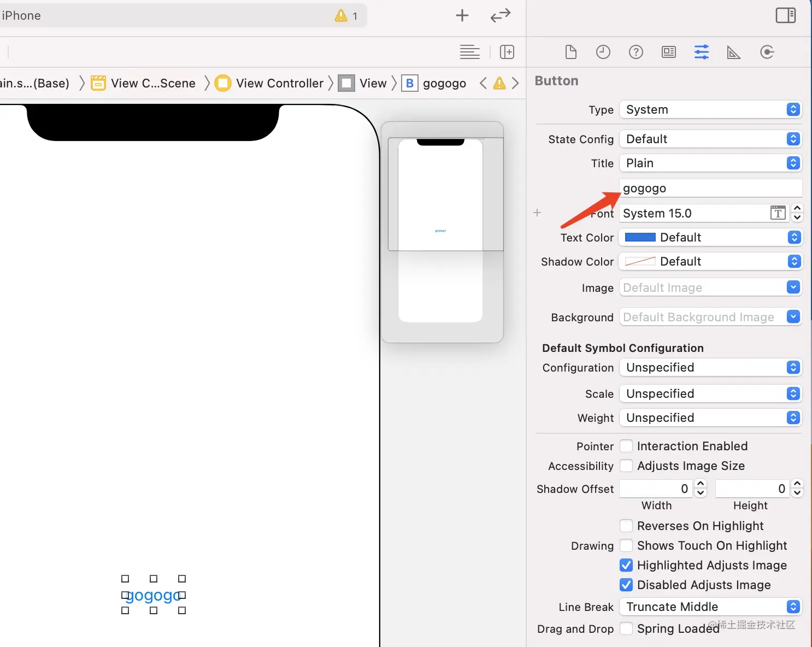Uncheck Disabled Adjusts Image
This screenshot has height=647, width=812.
pos(626,585)
